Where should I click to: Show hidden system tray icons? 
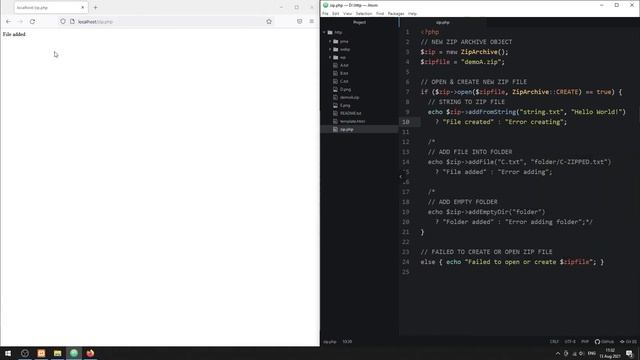point(558,353)
